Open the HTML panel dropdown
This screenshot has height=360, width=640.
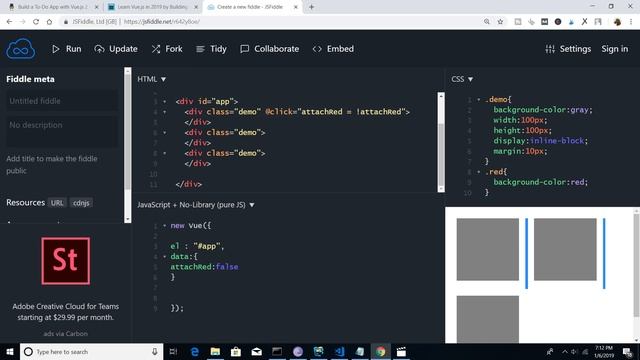click(151, 79)
